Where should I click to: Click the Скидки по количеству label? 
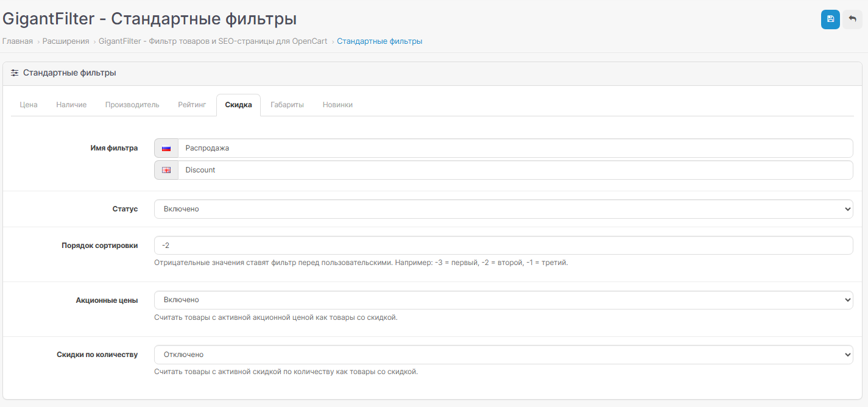pyautogui.click(x=97, y=355)
